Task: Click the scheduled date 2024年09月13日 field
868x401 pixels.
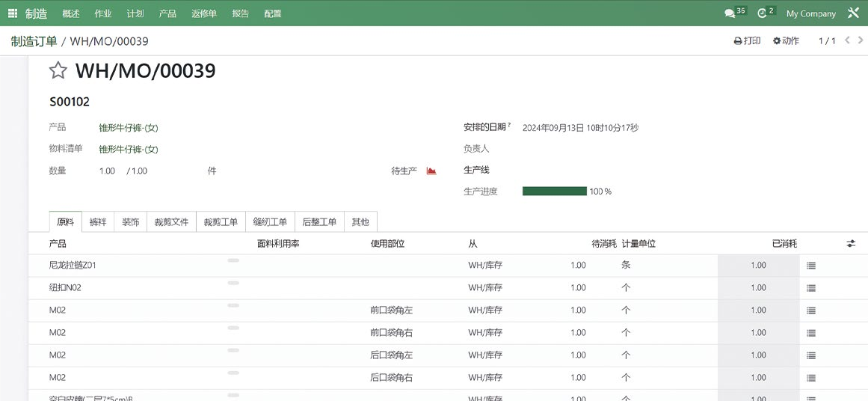Action: pyautogui.click(x=580, y=128)
